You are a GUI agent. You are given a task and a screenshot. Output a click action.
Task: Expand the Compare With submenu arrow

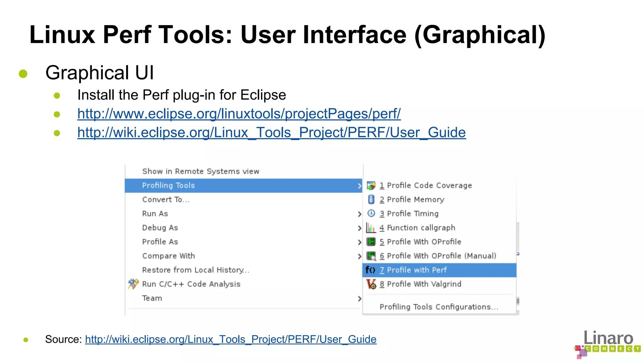[x=359, y=256]
